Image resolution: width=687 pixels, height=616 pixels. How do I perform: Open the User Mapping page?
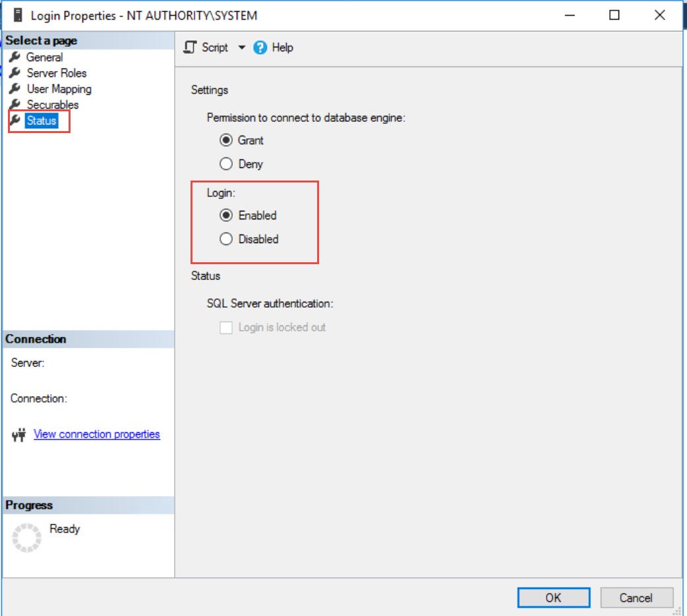coord(59,90)
